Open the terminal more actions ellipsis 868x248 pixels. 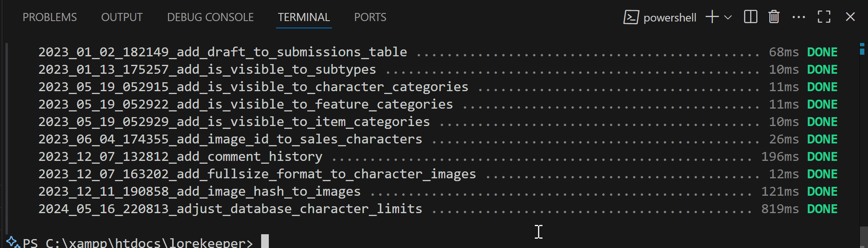[798, 17]
